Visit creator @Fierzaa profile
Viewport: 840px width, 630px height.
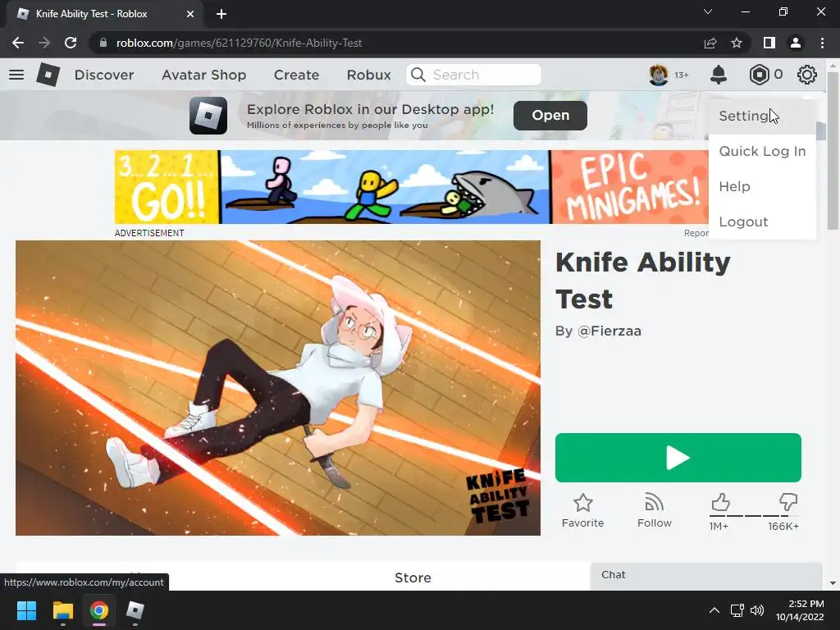(609, 331)
